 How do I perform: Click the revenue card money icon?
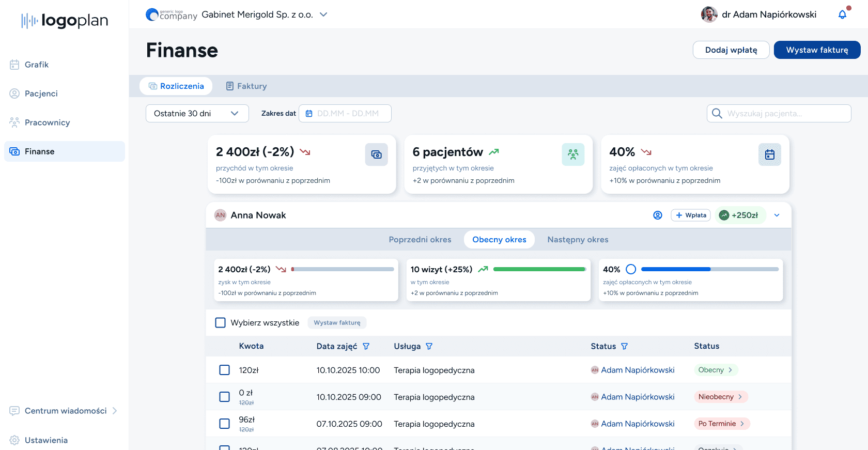(376, 154)
